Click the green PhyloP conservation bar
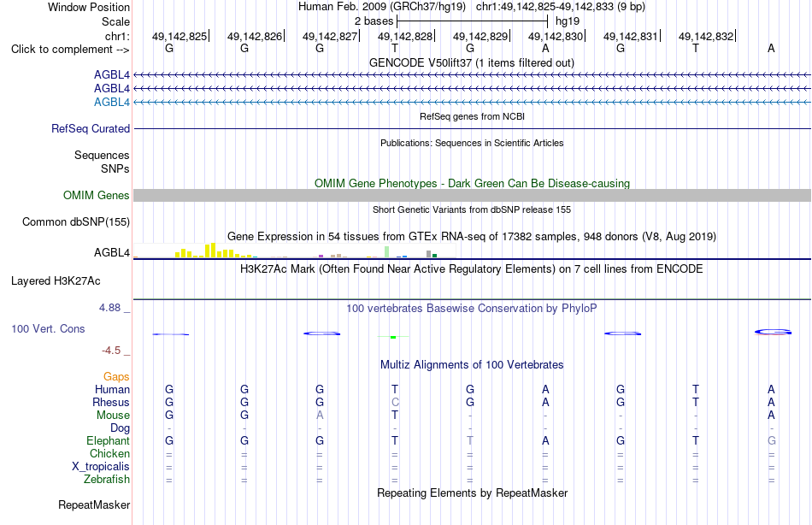 393,338
